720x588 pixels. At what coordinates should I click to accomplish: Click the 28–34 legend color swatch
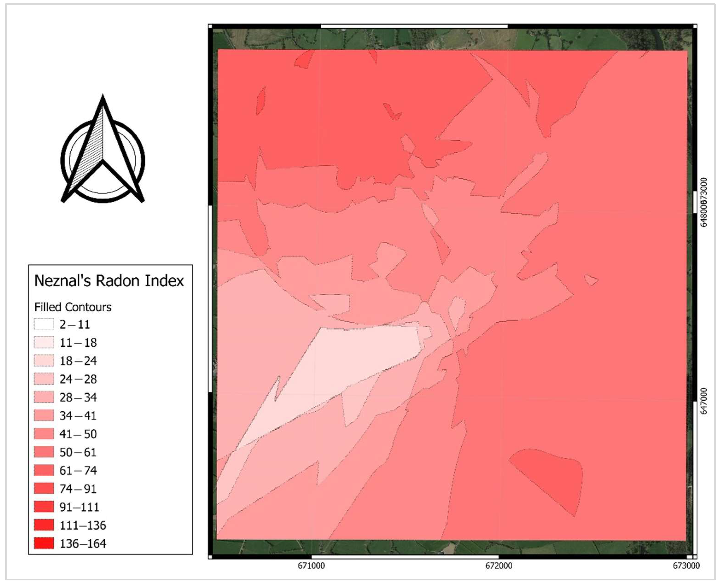tap(44, 397)
